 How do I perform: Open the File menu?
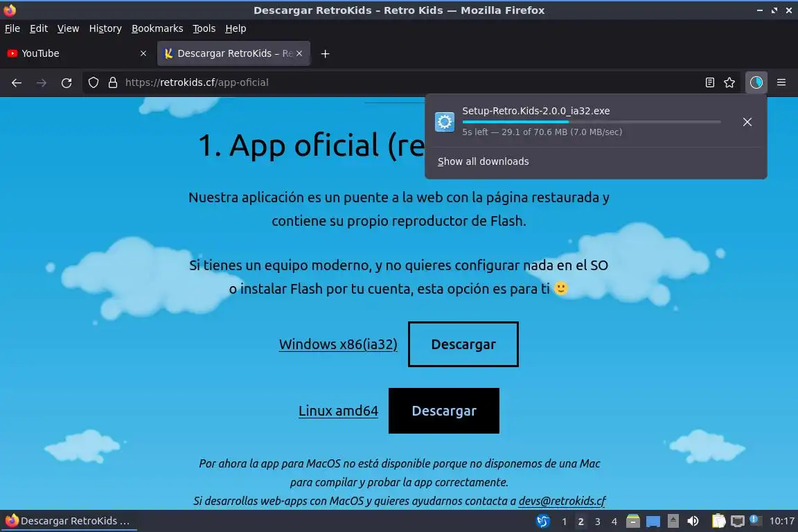point(12,28)
